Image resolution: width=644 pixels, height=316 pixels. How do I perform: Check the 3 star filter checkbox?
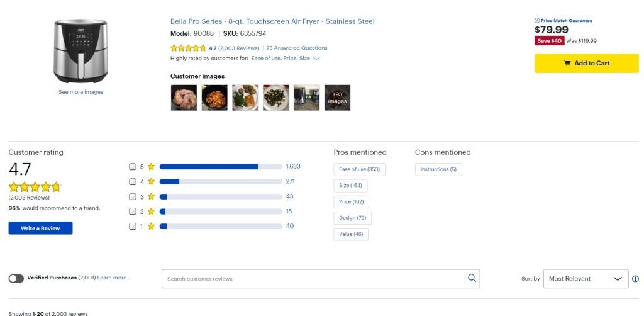(x=133, y=196)
